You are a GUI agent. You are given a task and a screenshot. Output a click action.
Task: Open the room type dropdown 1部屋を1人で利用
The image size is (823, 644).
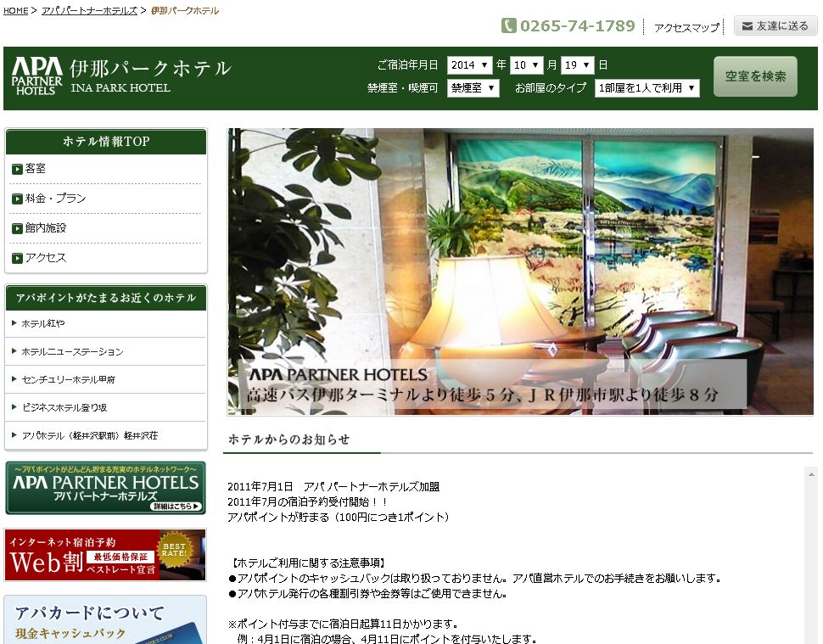point(647,88)
